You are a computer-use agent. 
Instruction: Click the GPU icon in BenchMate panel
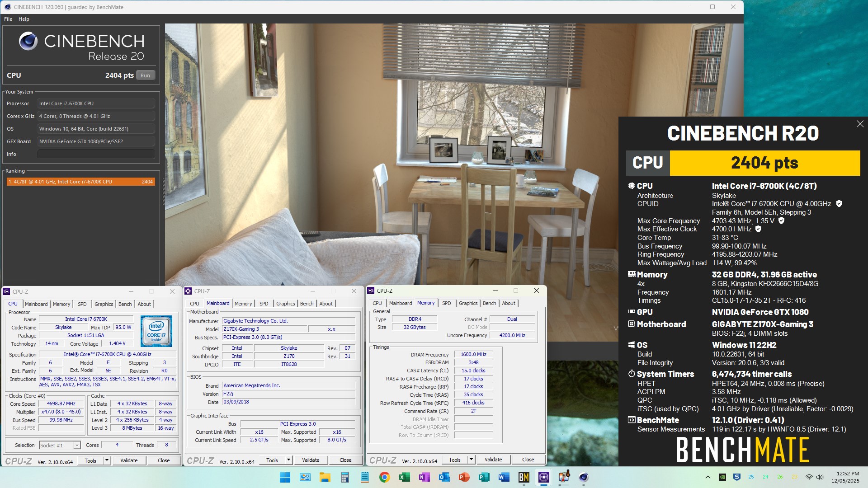point(632,312)
